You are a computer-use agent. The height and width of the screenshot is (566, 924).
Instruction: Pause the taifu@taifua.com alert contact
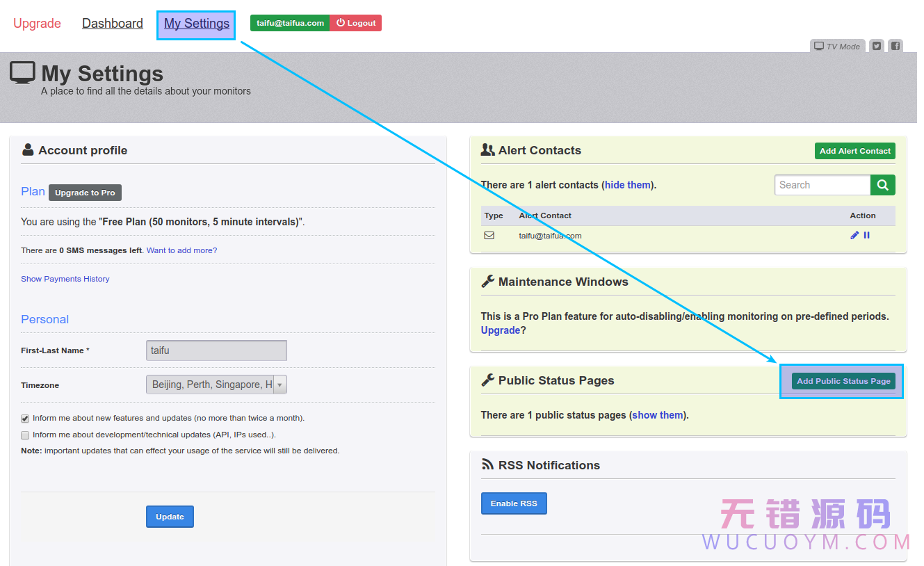point(867,236)
